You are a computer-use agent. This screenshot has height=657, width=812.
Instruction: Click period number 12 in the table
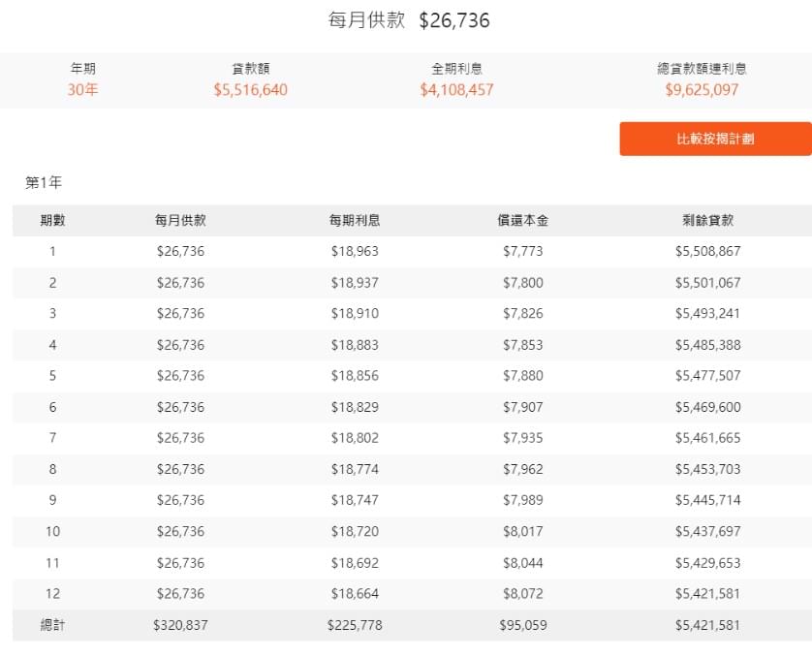53,593
